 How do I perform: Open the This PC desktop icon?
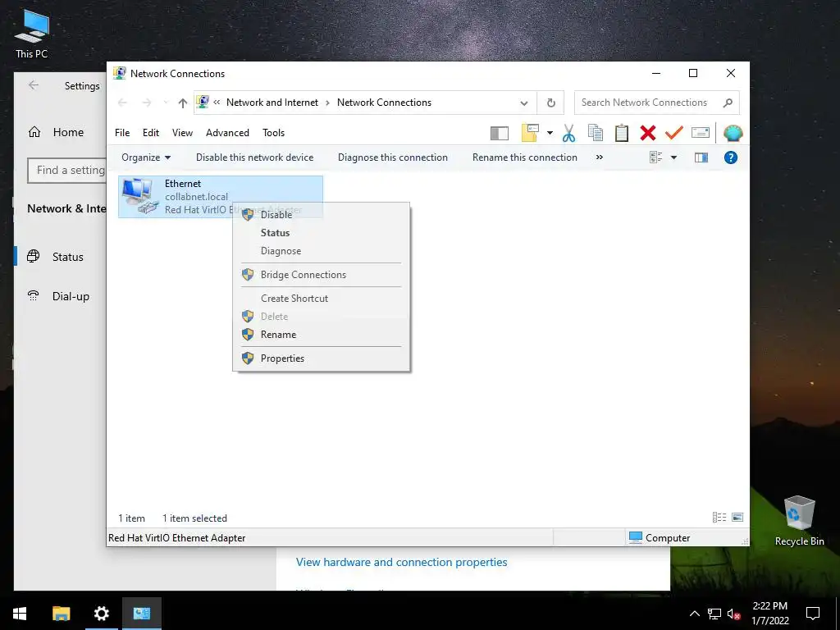click(x=32, y=34)
